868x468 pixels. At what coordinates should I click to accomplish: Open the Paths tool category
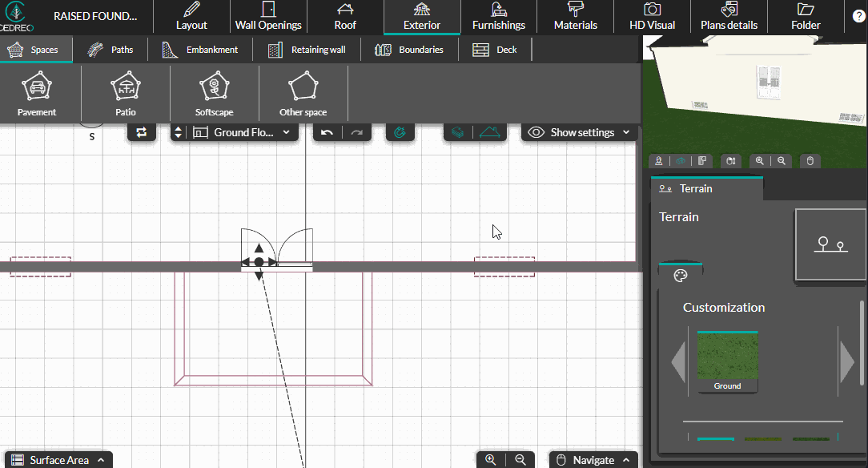click(x=111, y=49)
